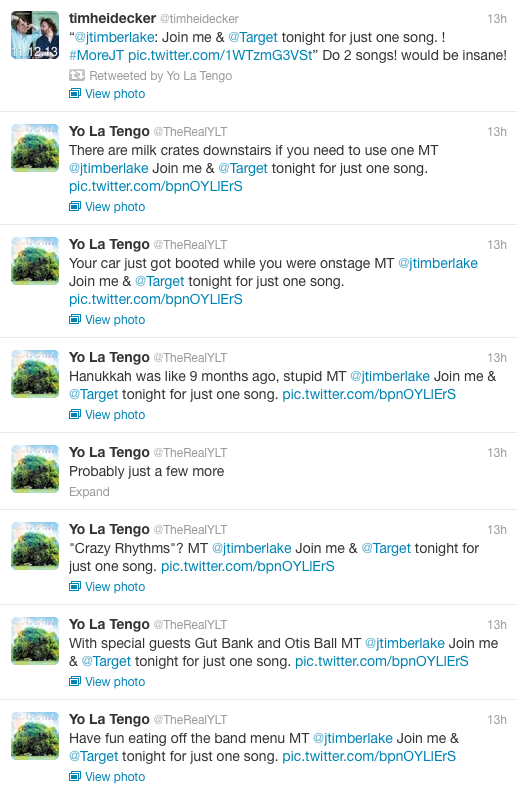Viewport: 517px width, 790px height.
Task: Click the retweet icon beside Retweeted by Yo La Tengo
Action: [77, 76]
